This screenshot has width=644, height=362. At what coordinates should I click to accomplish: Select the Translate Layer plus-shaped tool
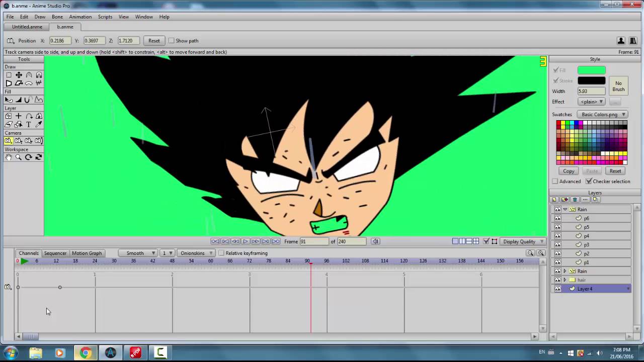(x=19, y=116)
